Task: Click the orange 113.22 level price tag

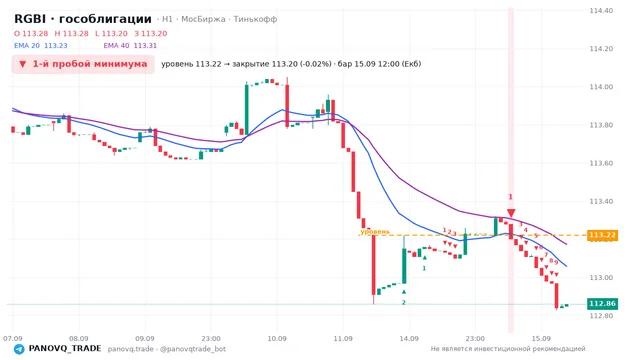Action: coord(602,235)
